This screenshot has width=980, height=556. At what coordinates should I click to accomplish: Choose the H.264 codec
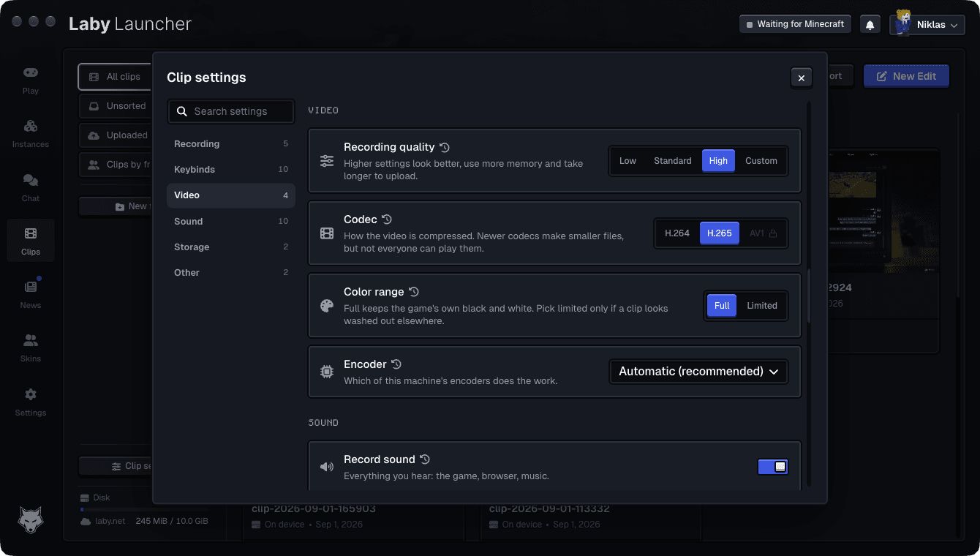click(x=677, y=233)
